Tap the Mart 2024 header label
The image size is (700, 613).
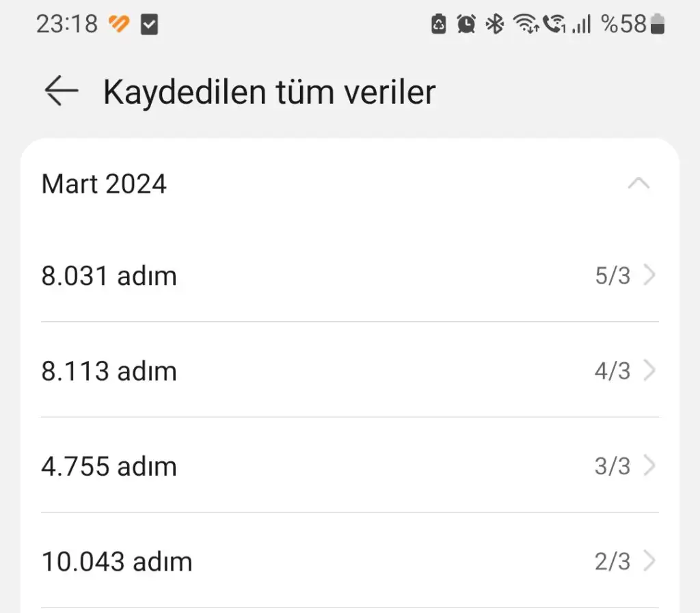pyautogui.click(x=104, y=185)
